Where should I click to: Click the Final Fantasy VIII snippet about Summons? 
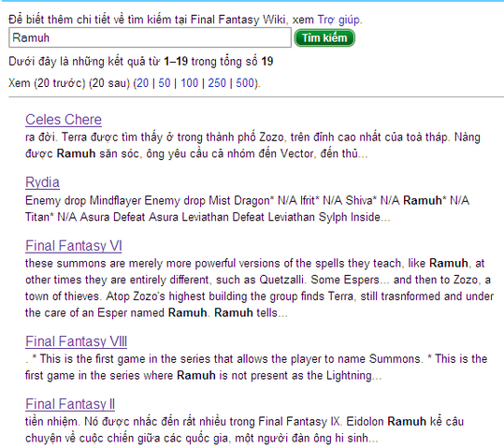tap(256, 367)
